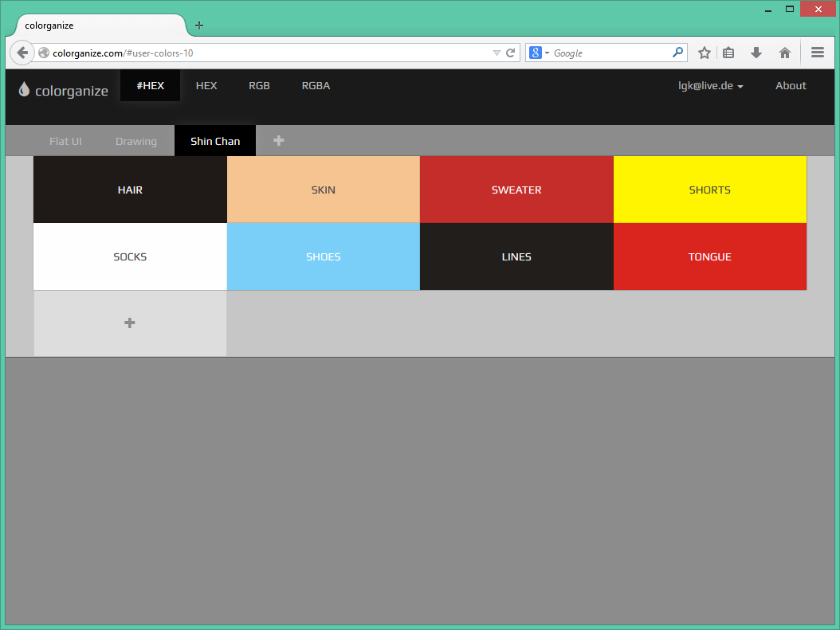Open the browser downloads icon
This screenshot has height=630, width=840.
tap(756, 53)
